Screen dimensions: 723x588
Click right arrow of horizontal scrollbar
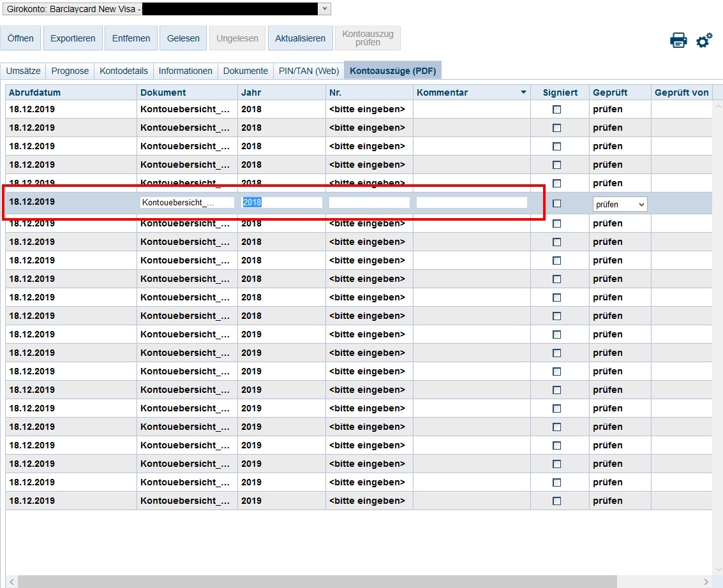[x=705, y=582]
